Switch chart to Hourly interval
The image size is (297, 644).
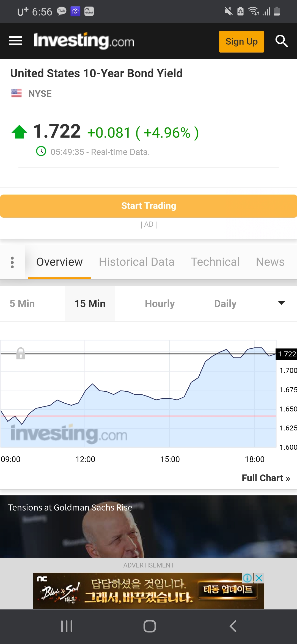pos(160,304)
